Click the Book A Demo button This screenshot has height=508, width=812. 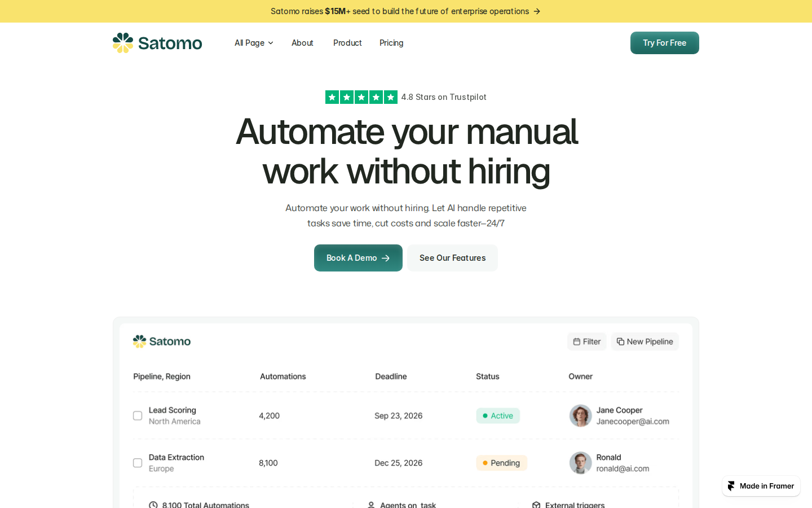[358, 258]
